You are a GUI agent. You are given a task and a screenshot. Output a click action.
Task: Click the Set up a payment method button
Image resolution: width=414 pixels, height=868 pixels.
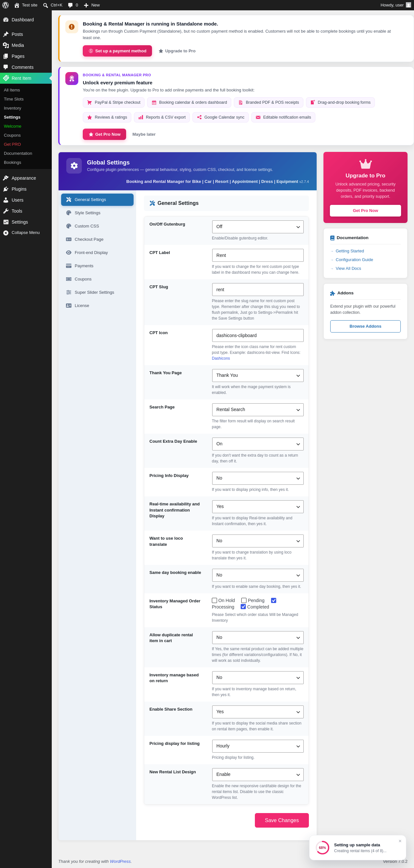tap(117, 51)
